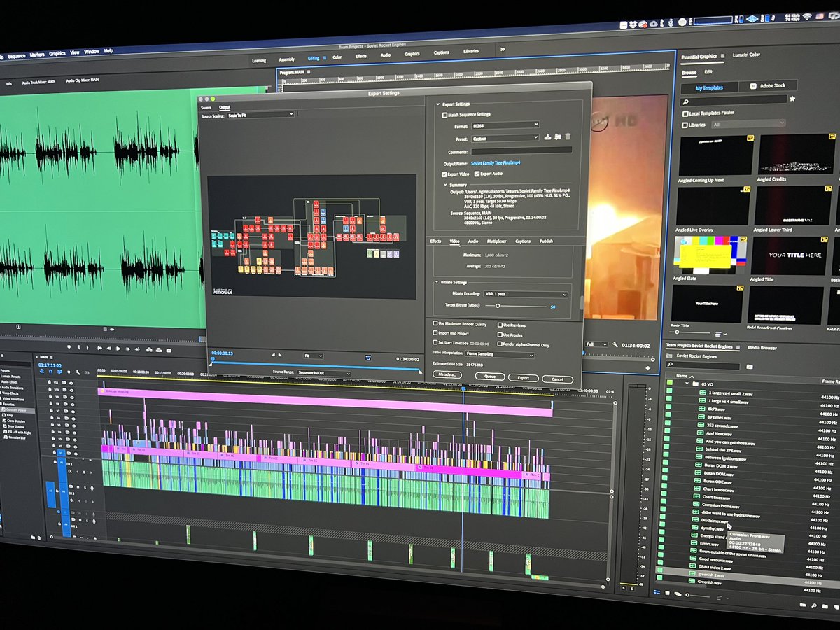Click the Wi-Fi icon in the macOS menu bar

point(806,15)
